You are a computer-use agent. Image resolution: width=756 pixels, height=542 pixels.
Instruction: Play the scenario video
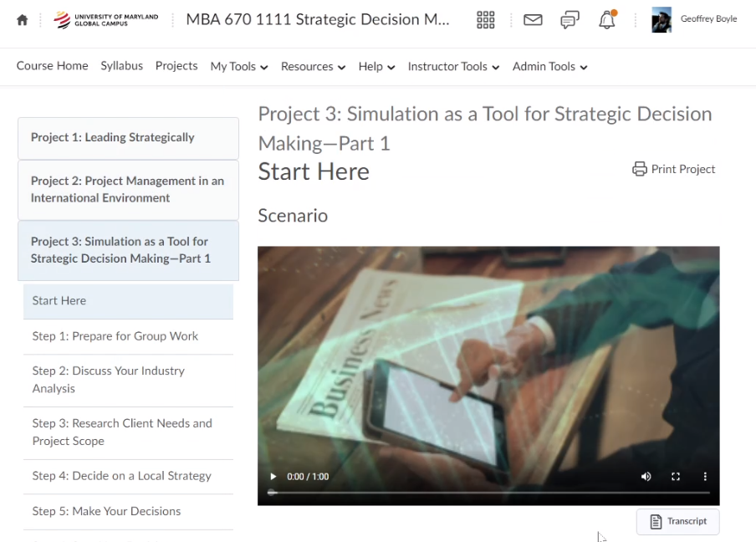(x=273, y=477)
